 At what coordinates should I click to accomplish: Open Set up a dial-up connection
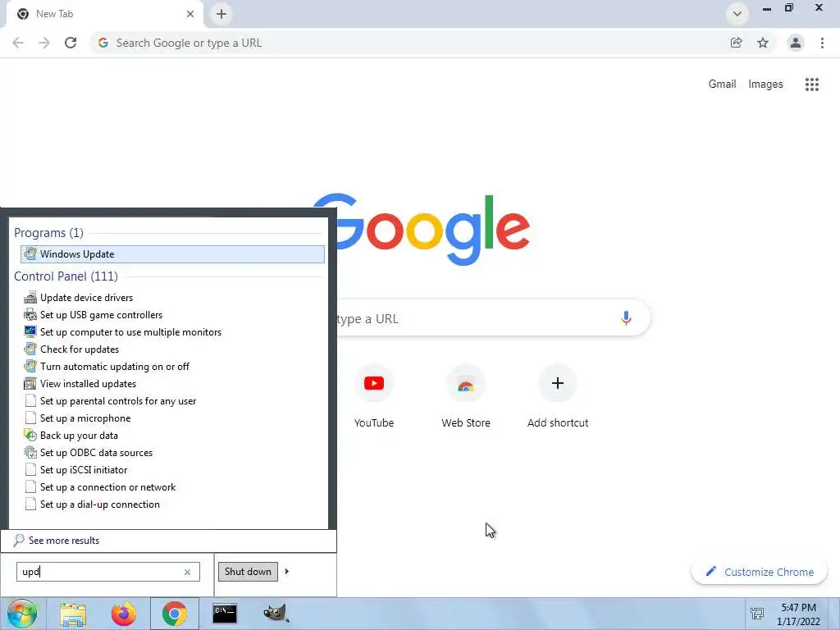point(99,504)
